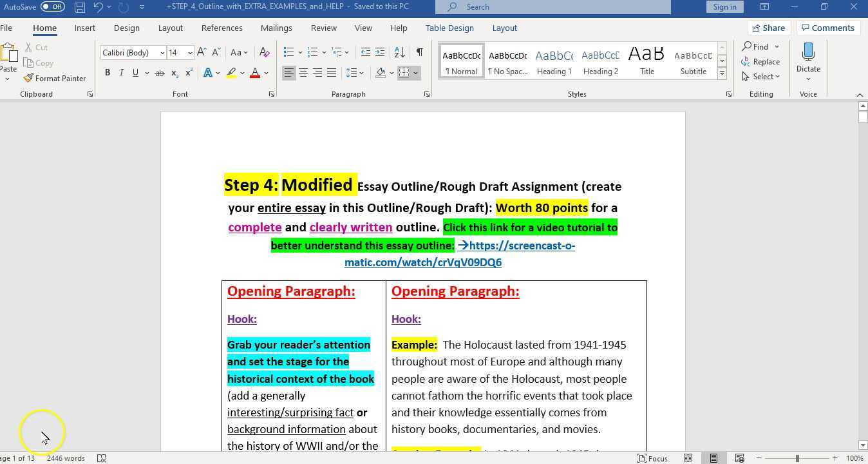868x464 pixels.
Task: Apply italic formatting
Action: click(x=121, y=72)
